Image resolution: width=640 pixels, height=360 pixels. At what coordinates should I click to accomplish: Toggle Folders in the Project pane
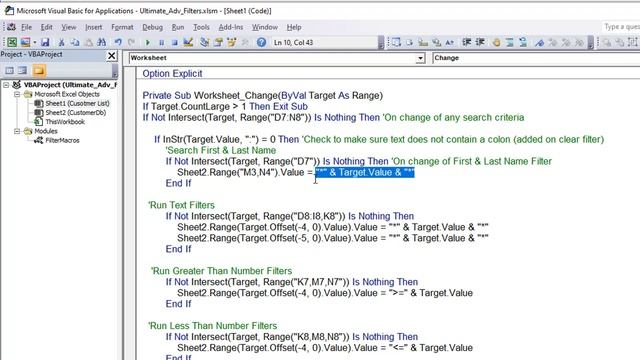click(x=39, y=70)
